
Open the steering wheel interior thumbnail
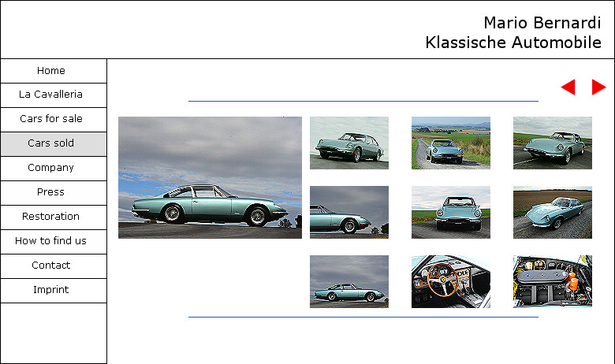click(451, 281)
